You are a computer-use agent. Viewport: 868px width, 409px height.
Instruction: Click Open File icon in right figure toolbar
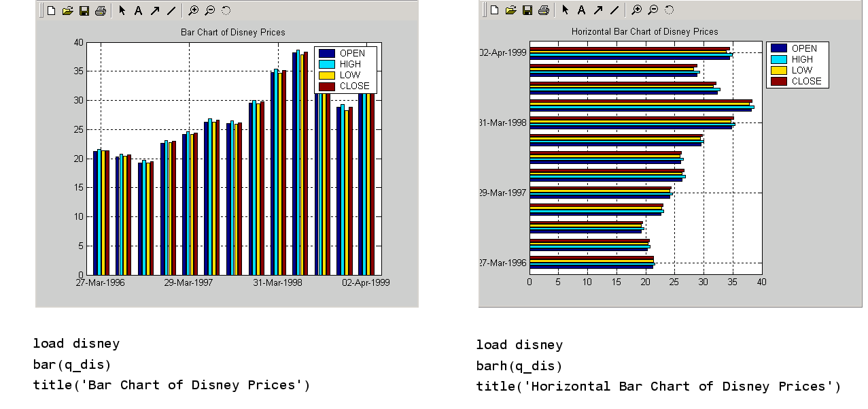click(510, 10)
